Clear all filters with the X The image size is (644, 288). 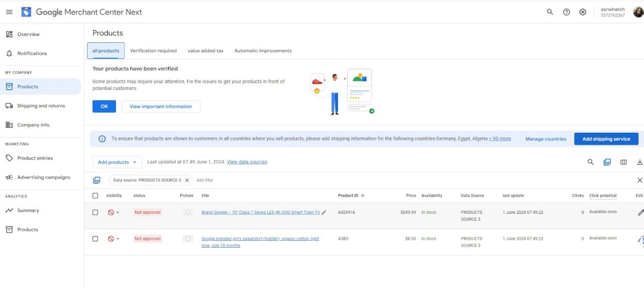(x=640, y=180)
